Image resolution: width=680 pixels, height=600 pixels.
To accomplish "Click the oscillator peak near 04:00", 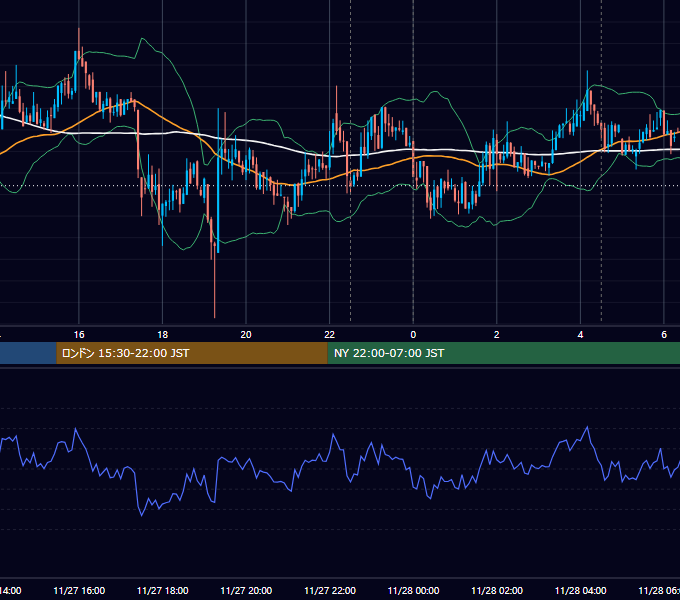I will click(588, 427).
